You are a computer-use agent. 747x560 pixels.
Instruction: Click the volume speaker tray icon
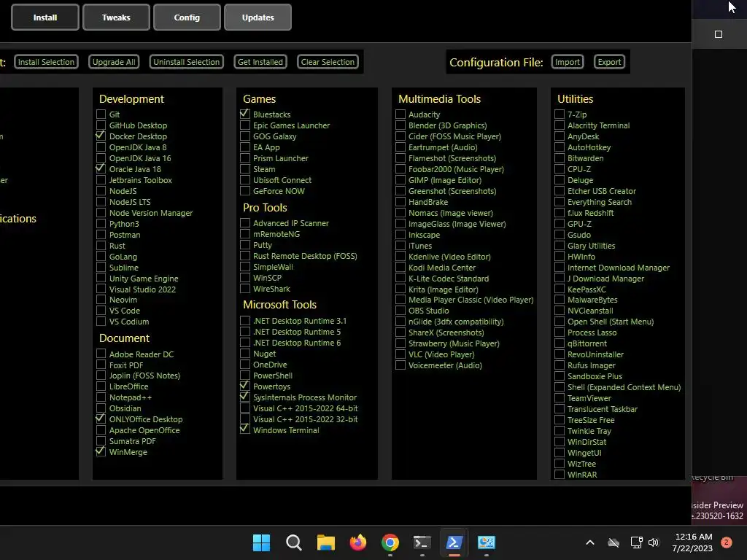click(654, 542)
